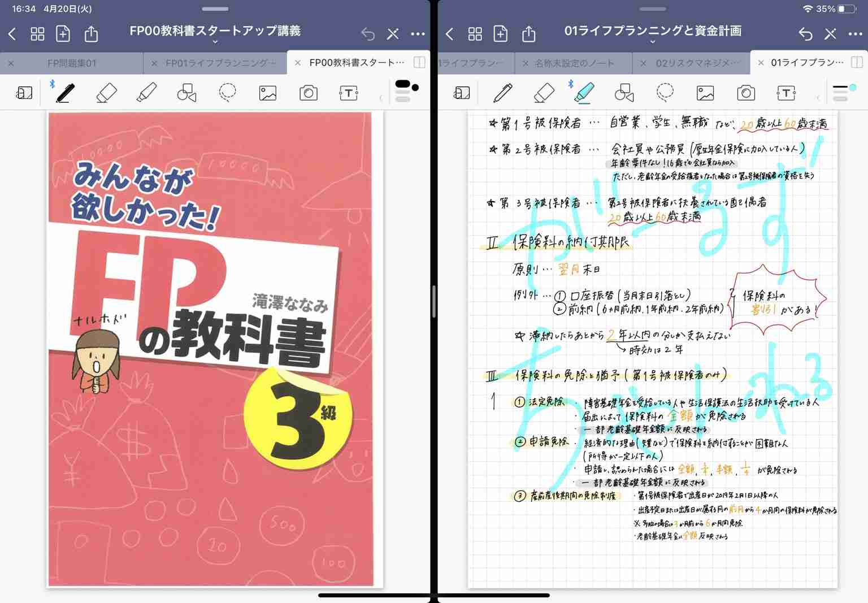Tap the battery indicator in status bar

click(847, 9)
